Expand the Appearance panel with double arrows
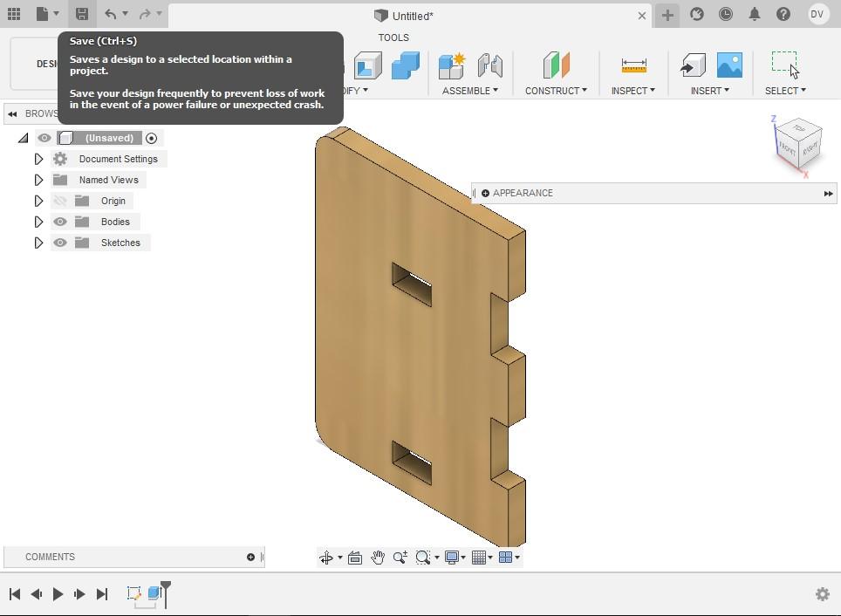841x616 pixels. [828, 193]
